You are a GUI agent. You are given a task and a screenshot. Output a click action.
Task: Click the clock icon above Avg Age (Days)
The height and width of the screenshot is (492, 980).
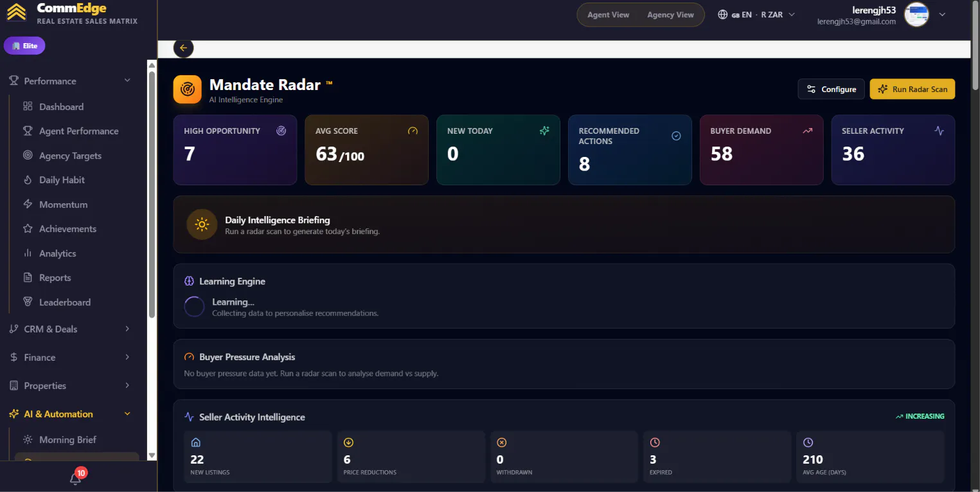pyautogui.click(x=808, y=442)
